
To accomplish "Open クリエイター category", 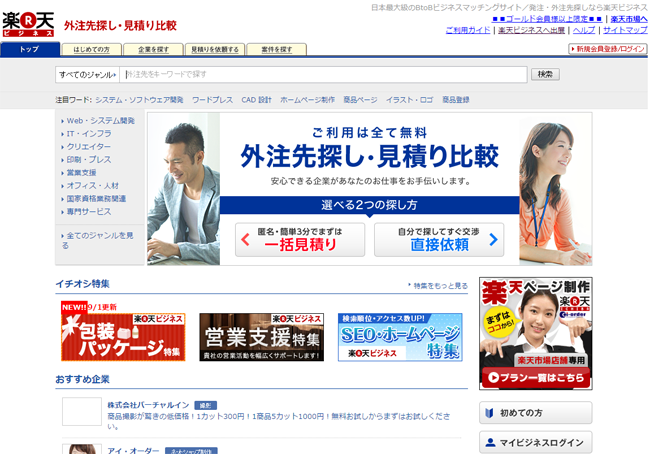I will (x=88, y=146).
